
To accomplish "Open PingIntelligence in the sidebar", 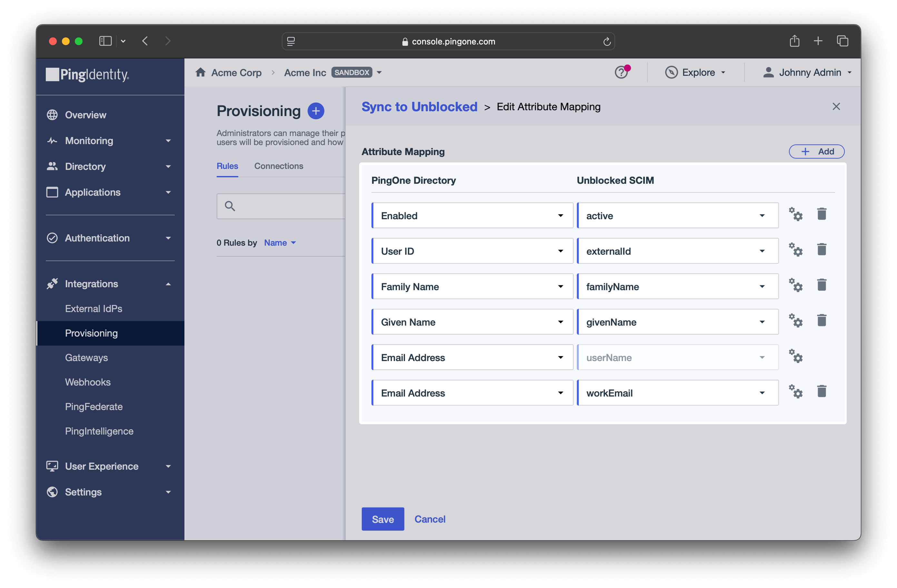I will (x=99, y=431).
